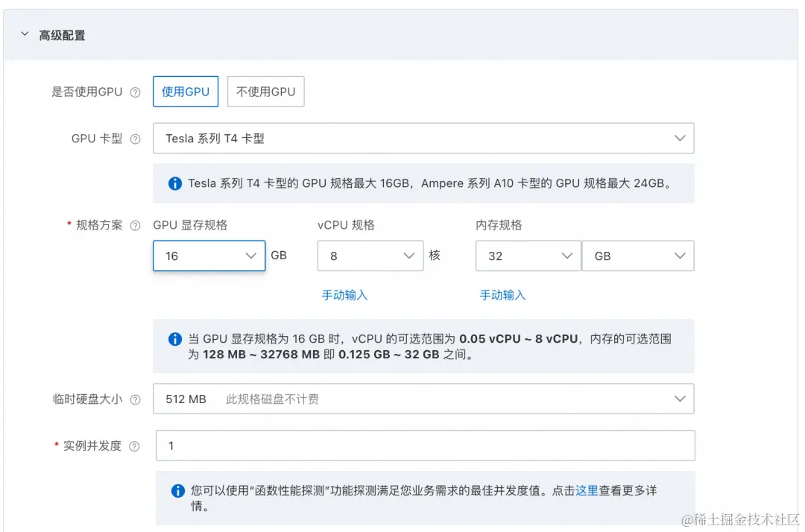Switch to 不使用GPU mode
This screenshot has height=532, width=805.
(265, 91)
